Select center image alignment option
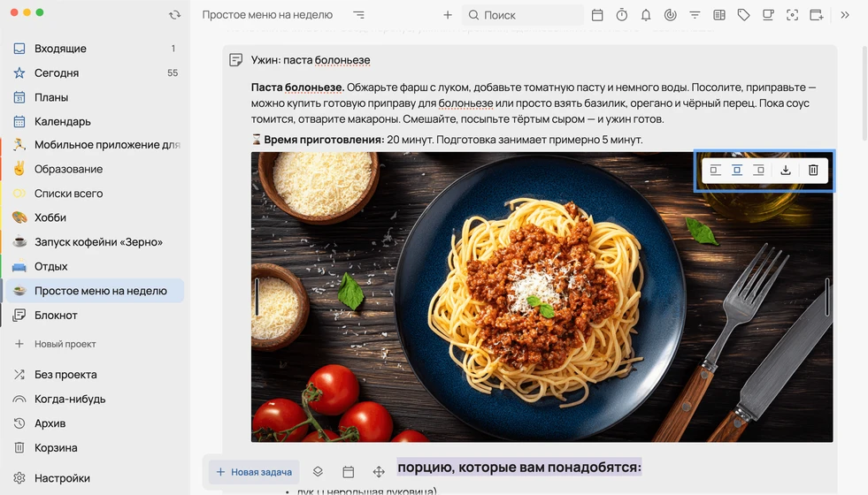Screen dimensions: 868x495 (x=737, y=170)
